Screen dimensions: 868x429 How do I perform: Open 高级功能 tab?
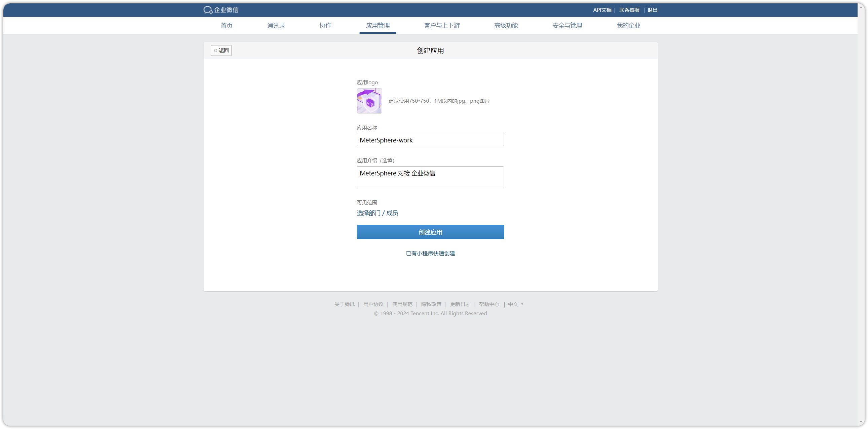click(x=506, y=26)
